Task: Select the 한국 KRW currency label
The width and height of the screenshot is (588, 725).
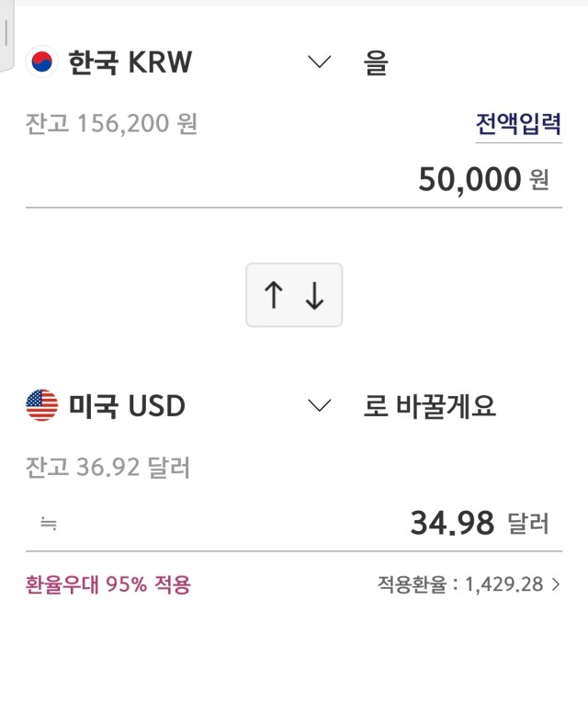Action: pyautogui.click(x=130, y=62)
